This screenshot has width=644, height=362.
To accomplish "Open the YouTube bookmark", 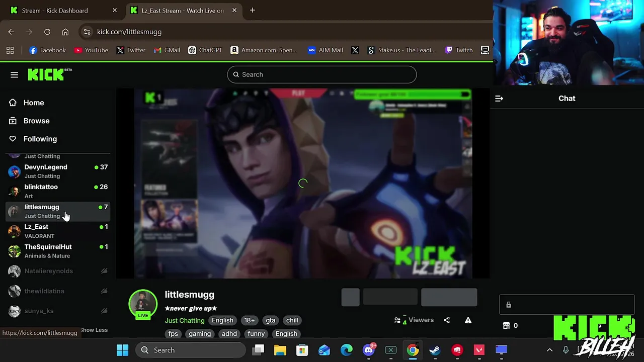I will click(91, 50).
